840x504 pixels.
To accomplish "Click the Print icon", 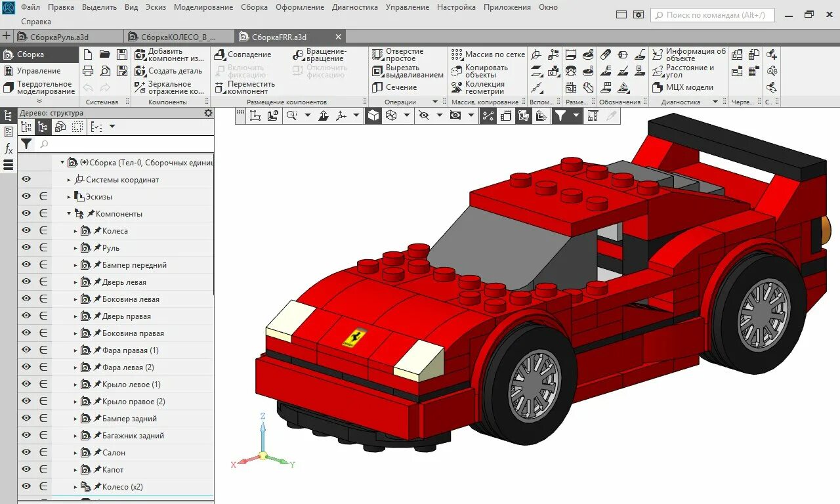I will point(88,71).
